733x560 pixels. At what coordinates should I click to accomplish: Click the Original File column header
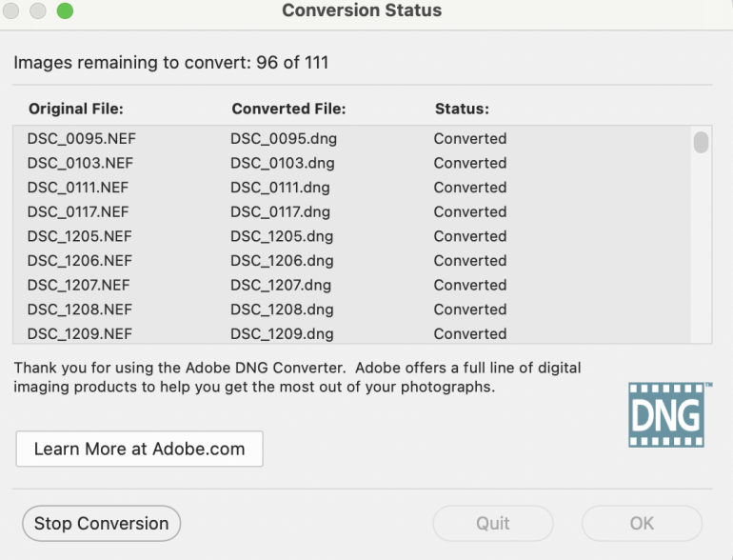click(76, 109)
